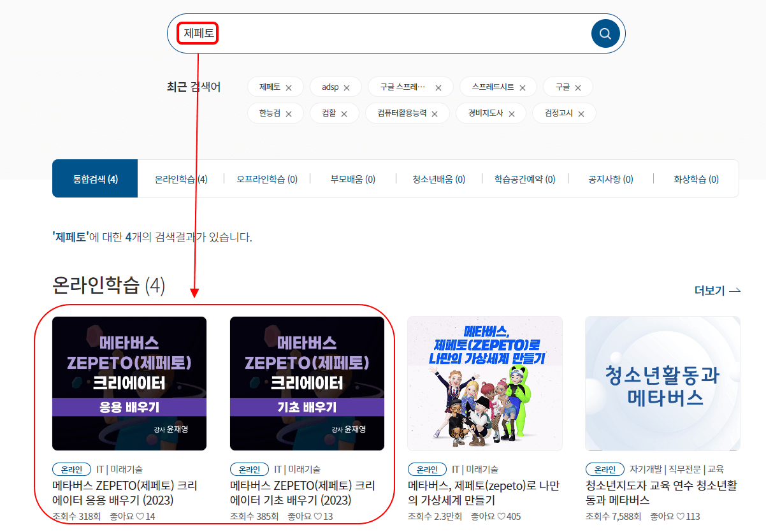Delete the 컴활 recent search
This screenshot has width=766, height=532.
[344, 114]
